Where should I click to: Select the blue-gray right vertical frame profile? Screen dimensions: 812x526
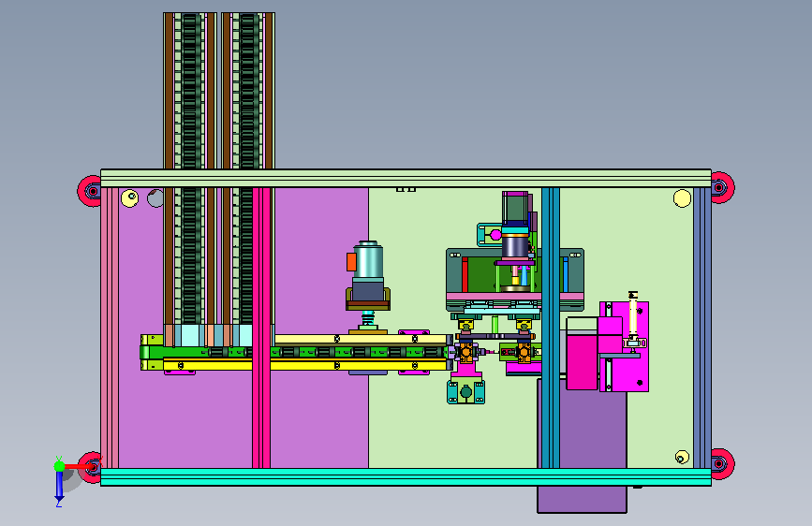pos(702,328)
